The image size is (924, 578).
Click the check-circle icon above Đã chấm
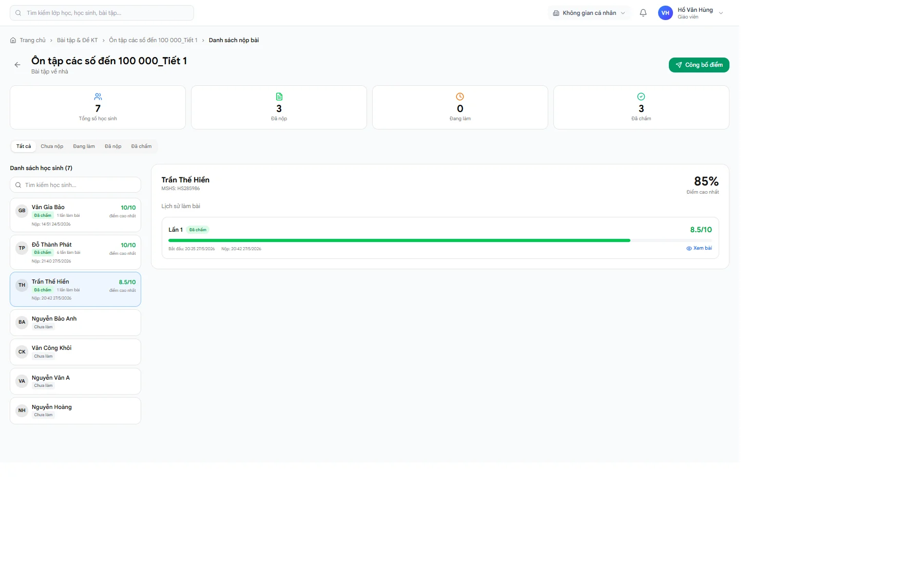tap(641, 97)
